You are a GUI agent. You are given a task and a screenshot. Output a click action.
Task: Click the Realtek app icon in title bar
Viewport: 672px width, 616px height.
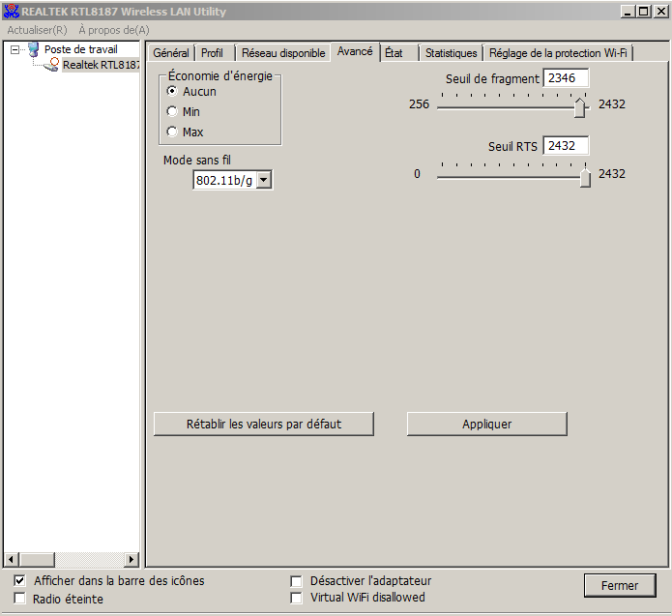pyautogui.click(x=12, y=12)
